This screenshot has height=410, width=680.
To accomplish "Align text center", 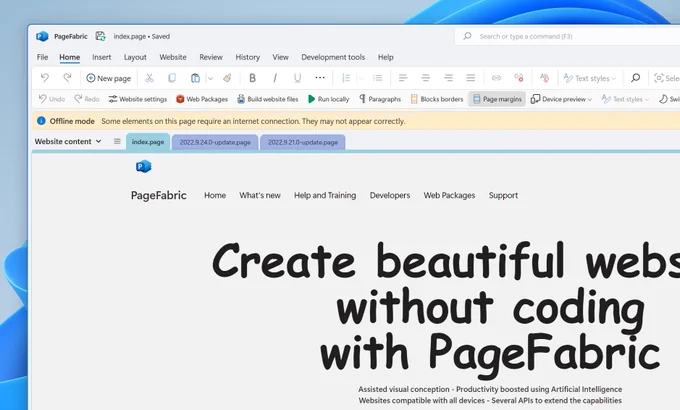I will pyautogui.click(x=425, y=78).
